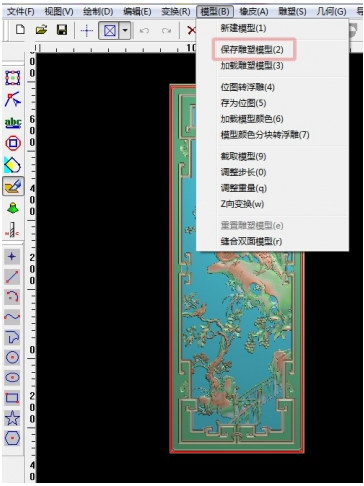Open the 变换(R) menu
The height and width of the screenshot is (486, 364).
pos(176,12)
